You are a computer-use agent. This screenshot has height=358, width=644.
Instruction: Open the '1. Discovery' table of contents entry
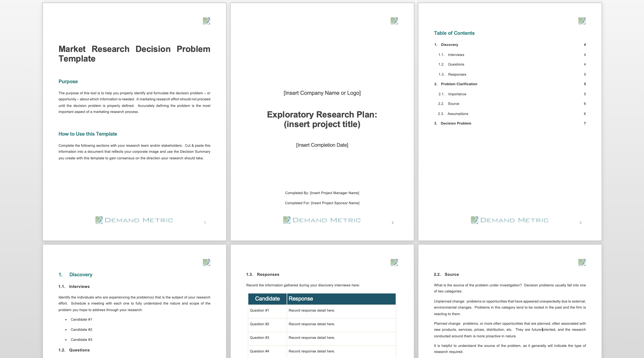pos(510,45)
